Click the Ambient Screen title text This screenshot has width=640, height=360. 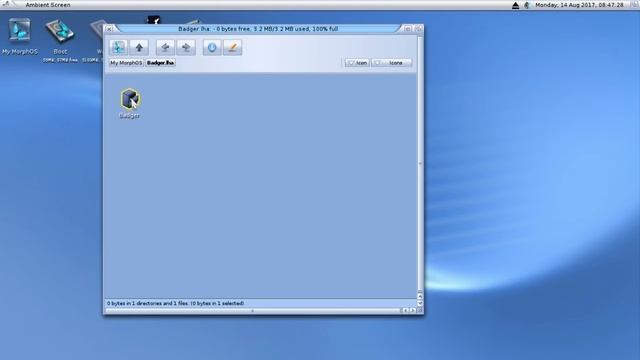(48, 5)
